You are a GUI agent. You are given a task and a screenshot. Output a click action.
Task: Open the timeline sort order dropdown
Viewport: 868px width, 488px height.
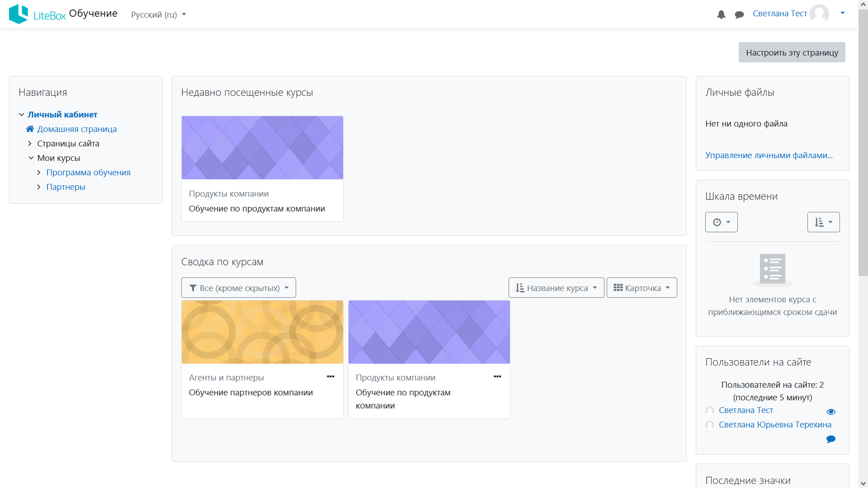(x=824, y=222)
